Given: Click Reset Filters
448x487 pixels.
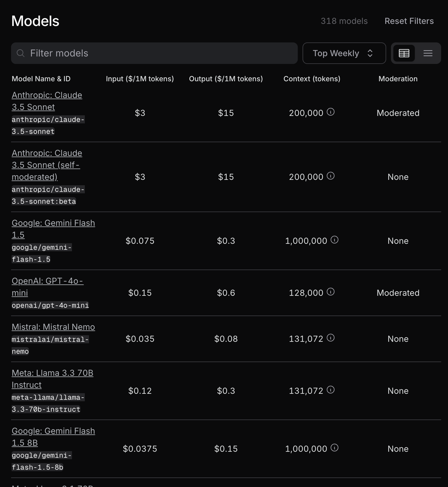Looking at the screenshot, I should tap(409, 21).
